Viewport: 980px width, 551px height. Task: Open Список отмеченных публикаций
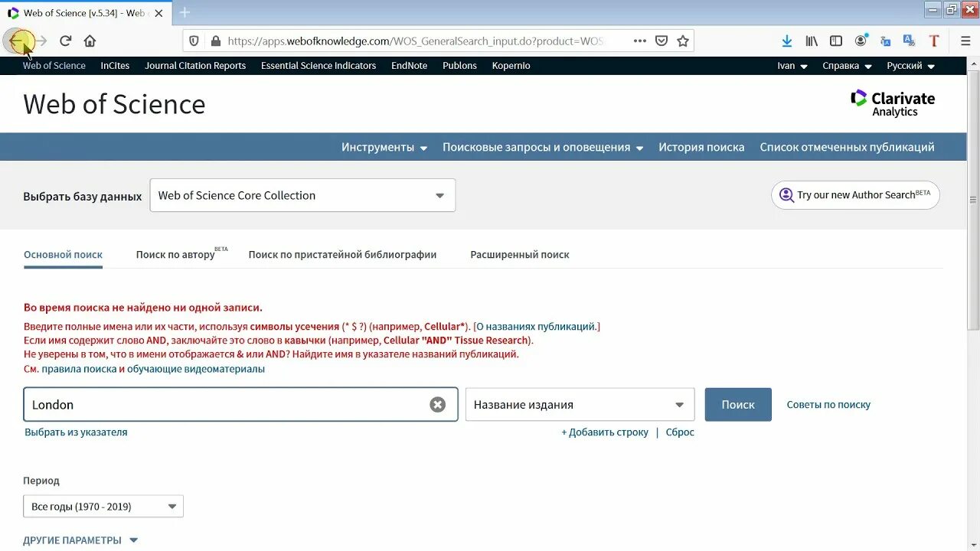[847, 147]
